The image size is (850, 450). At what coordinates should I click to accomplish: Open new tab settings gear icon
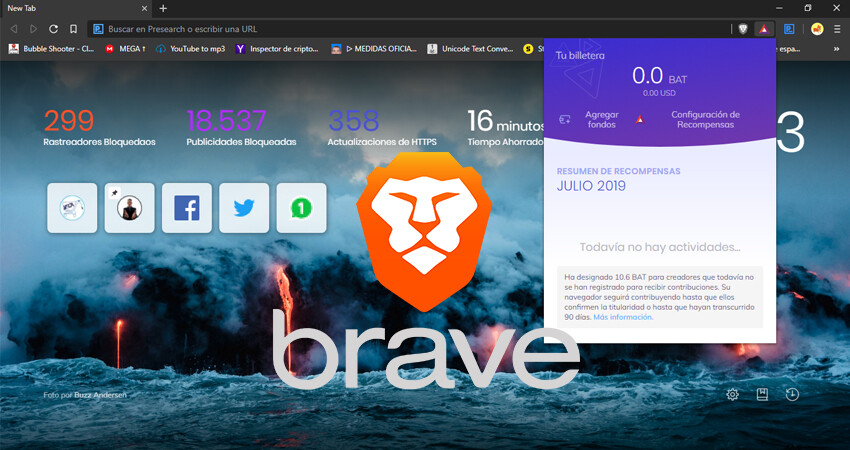[x=732, y=394]
